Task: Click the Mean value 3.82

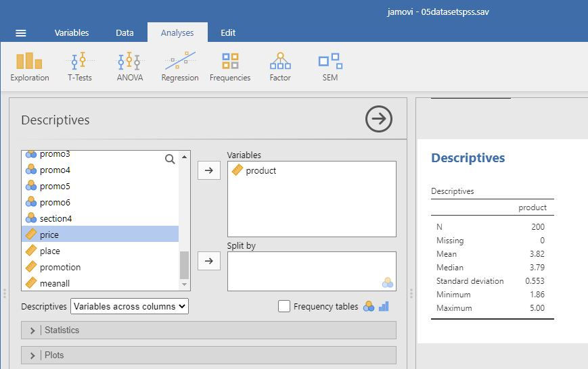Action: pos(537,253)
